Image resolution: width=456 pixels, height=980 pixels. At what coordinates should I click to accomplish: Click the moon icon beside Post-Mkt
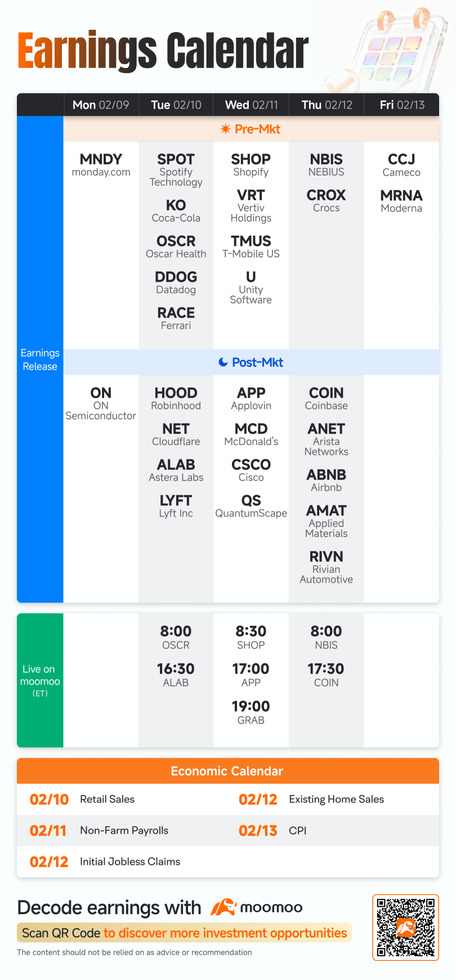223,362
